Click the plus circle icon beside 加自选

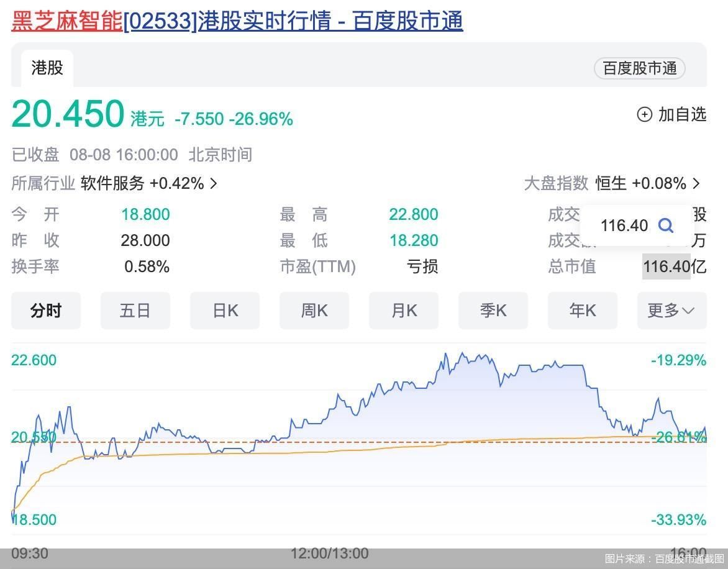(644, 114)
